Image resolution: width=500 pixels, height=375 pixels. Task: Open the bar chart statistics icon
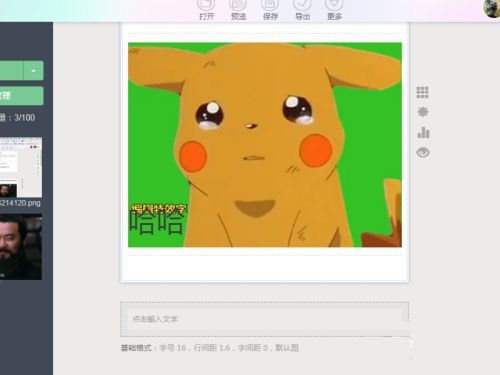(423, 132)
